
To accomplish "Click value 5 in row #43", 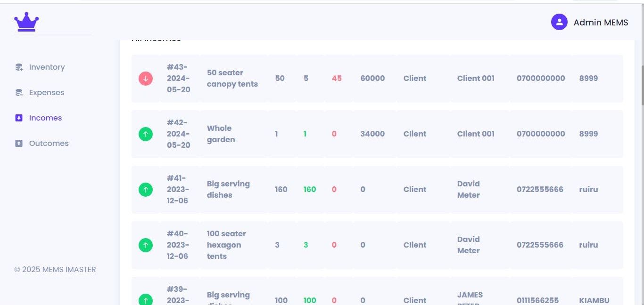I will [x=306, y=79].
